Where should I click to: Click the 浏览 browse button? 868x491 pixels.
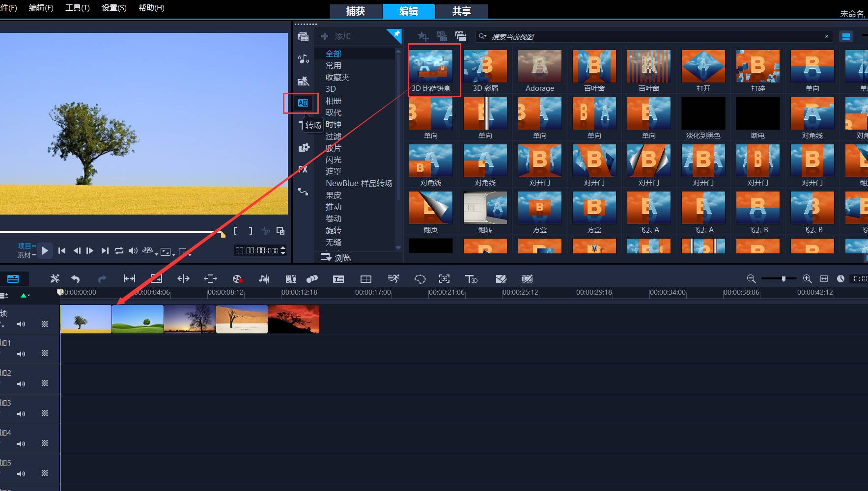point(336,257)
